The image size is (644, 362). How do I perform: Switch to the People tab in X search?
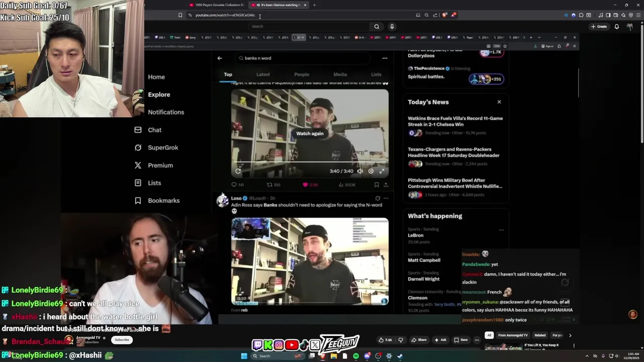pyautogui.click(x=302, y=74)
